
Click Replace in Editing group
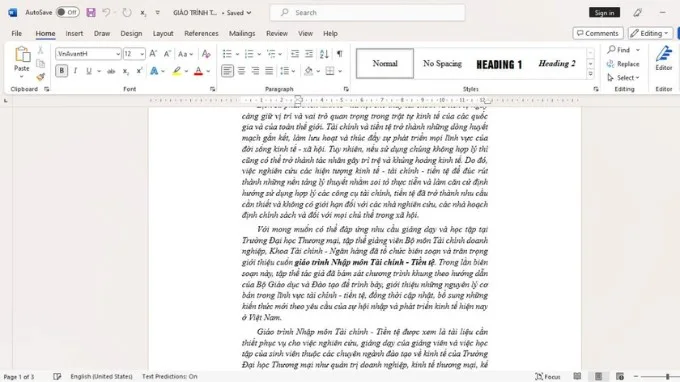pos(624,64)
